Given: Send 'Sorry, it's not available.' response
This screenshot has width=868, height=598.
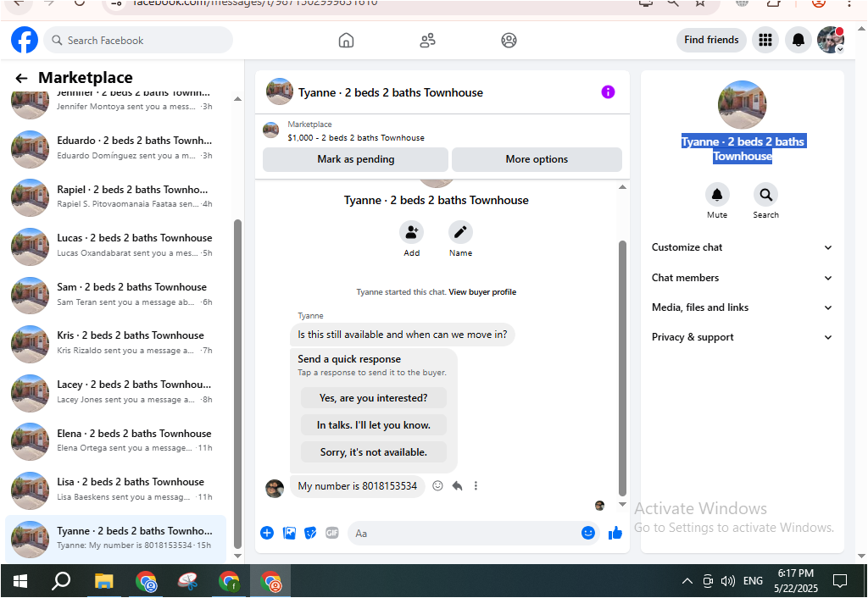Looking at the screenshot, I should (x=373, y=452).
